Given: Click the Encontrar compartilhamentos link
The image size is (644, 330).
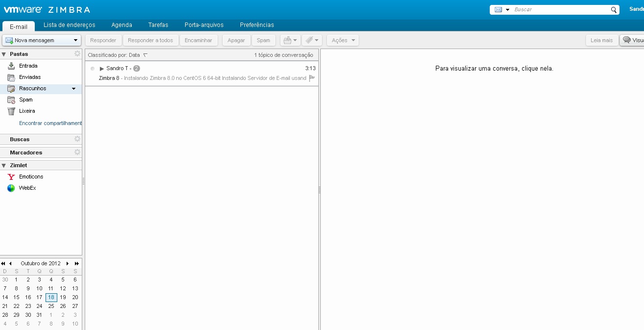Looking at the screenshot, I should click(50, 123).
